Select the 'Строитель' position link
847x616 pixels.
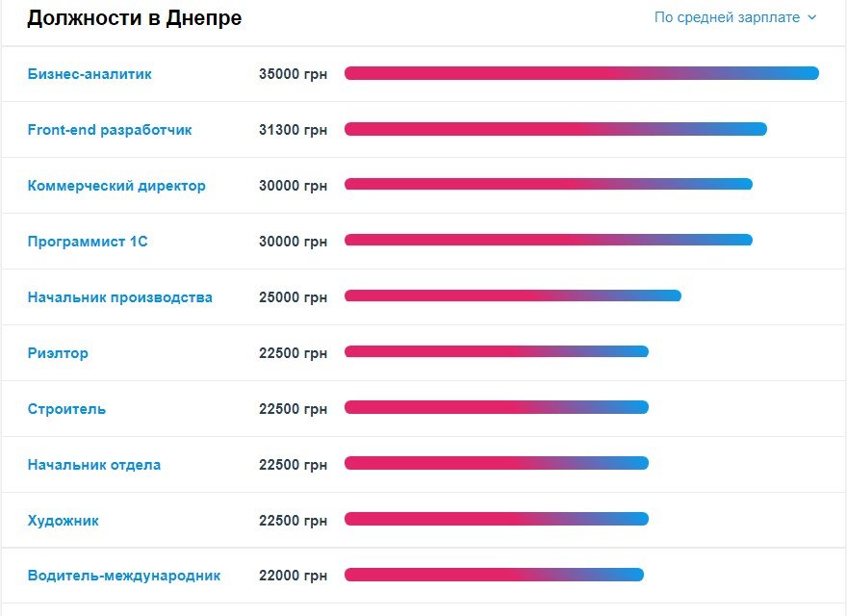point(66,409)
